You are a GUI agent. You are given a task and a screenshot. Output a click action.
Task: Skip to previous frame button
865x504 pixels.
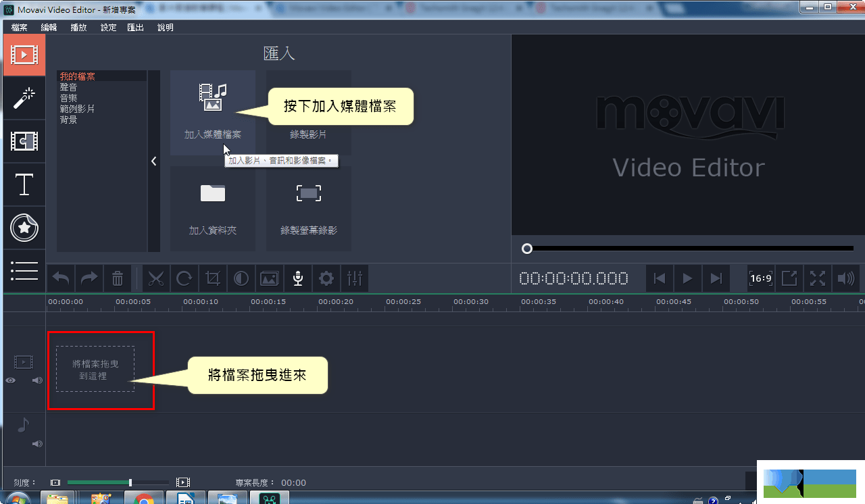(x=660, y=278)
